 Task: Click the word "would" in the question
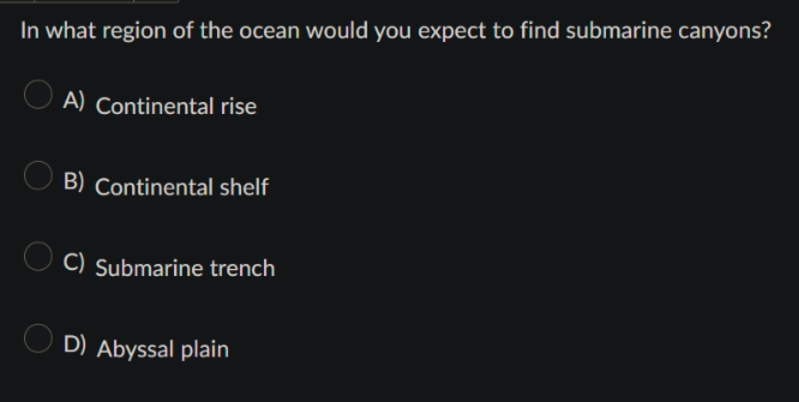337,31
